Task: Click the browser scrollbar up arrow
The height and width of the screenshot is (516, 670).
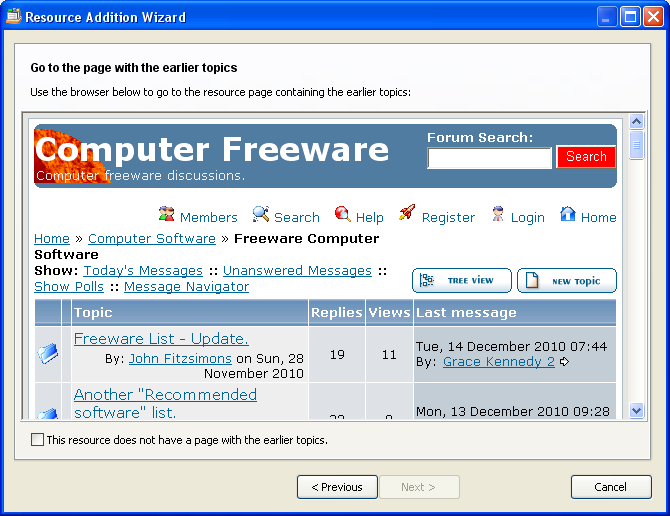Action: point(637,122)
